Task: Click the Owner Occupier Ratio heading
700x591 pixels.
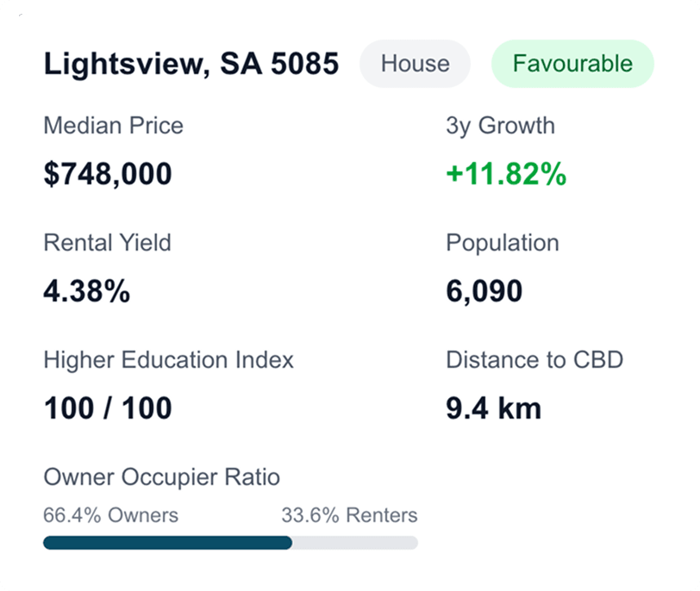Action: (161, 477)
